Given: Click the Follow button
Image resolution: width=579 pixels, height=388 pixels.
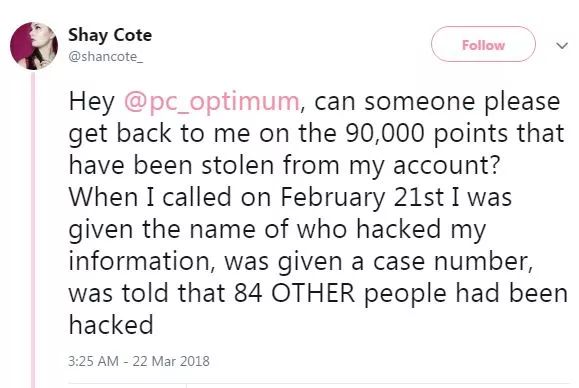Looking at the screenshot, I should click(483, 44).
